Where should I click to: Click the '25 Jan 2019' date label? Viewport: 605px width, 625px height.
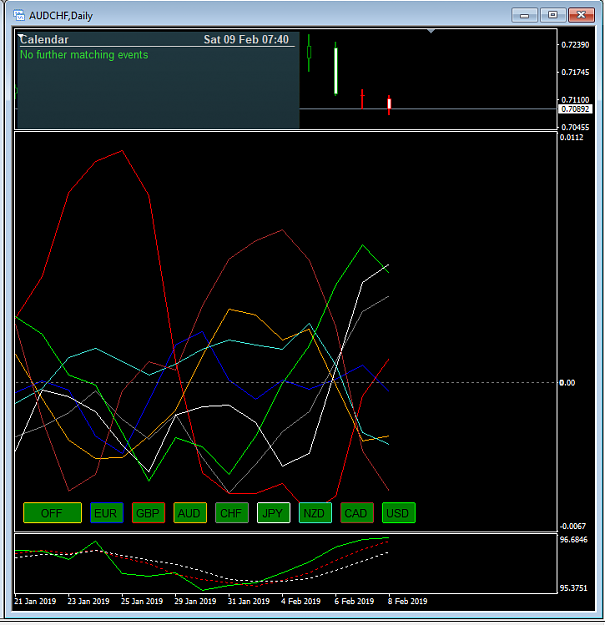(x=142, y=601)
